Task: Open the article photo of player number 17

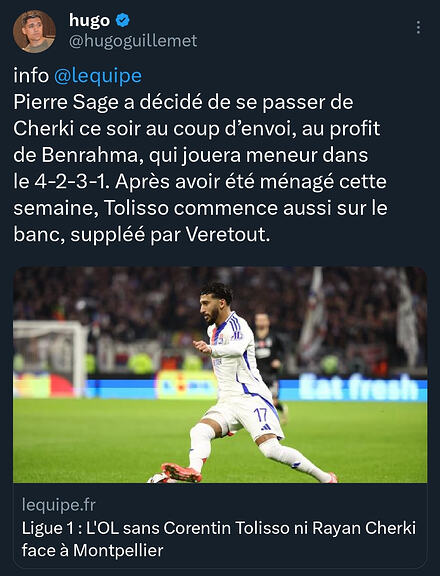Action: (x=220, y=375)
